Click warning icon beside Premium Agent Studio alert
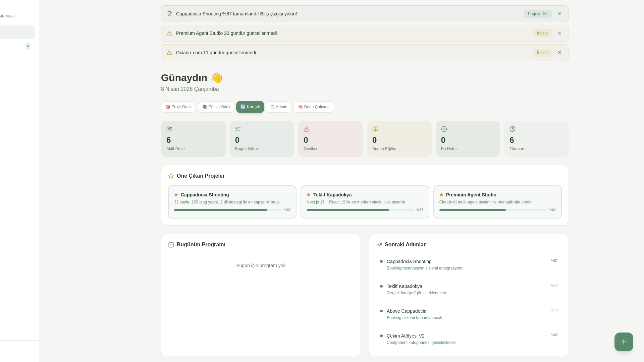Screen dimensions: 644x362 click(x=169, y=33)
